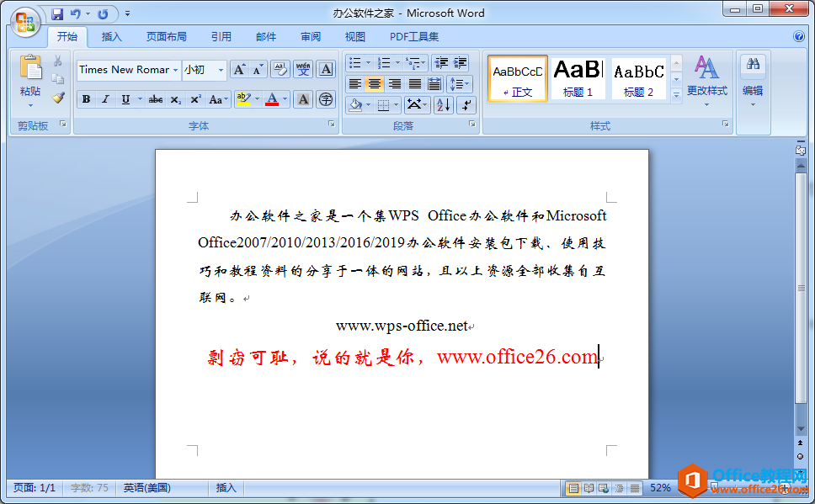This screenshot has width=815, height=504.
Task: Open Paragraph dialog launcher
Action: tap(472, 124)
